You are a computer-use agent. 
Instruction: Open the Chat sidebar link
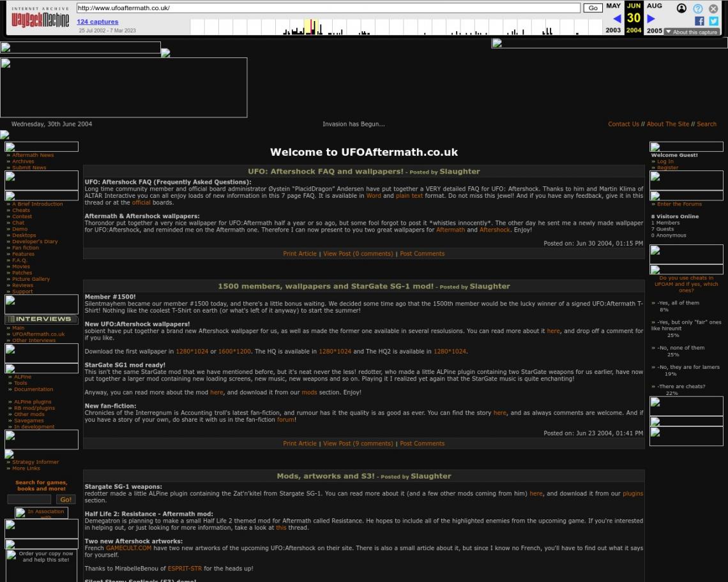coord(18,223)
